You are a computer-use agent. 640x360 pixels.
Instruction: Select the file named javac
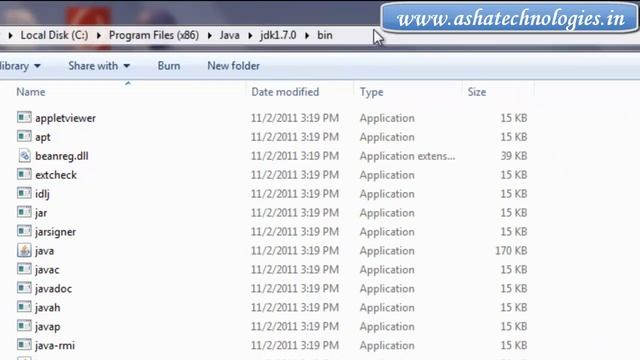click(x=47, y=269)
